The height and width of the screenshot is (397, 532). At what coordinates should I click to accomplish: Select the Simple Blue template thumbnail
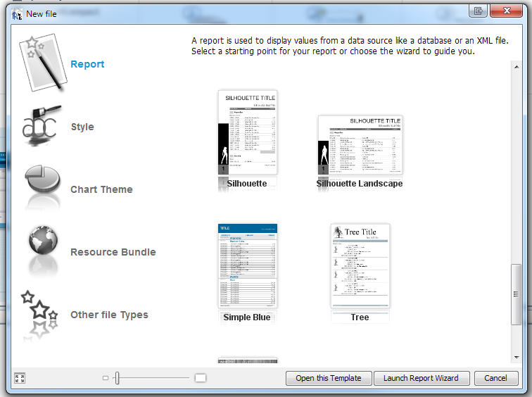click(x=248, y=266)
